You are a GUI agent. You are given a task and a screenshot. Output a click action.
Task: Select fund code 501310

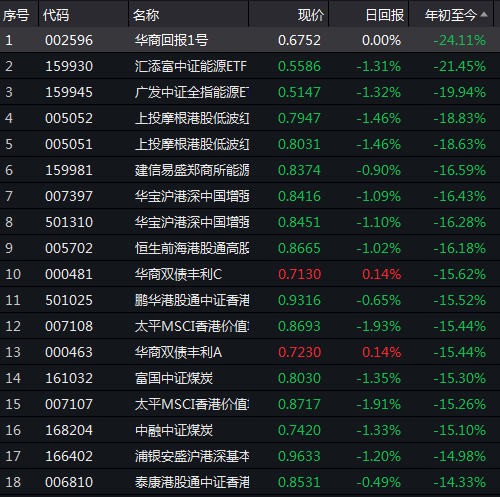click(69, 222)
